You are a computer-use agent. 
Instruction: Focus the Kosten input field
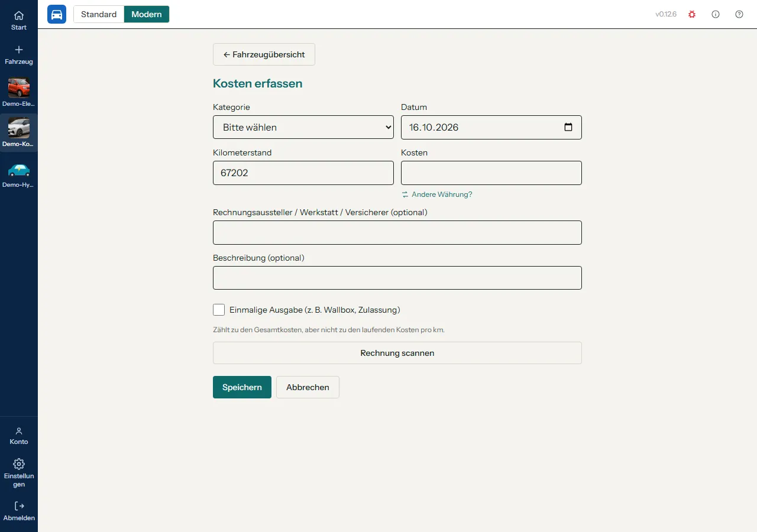click(491, 173)
